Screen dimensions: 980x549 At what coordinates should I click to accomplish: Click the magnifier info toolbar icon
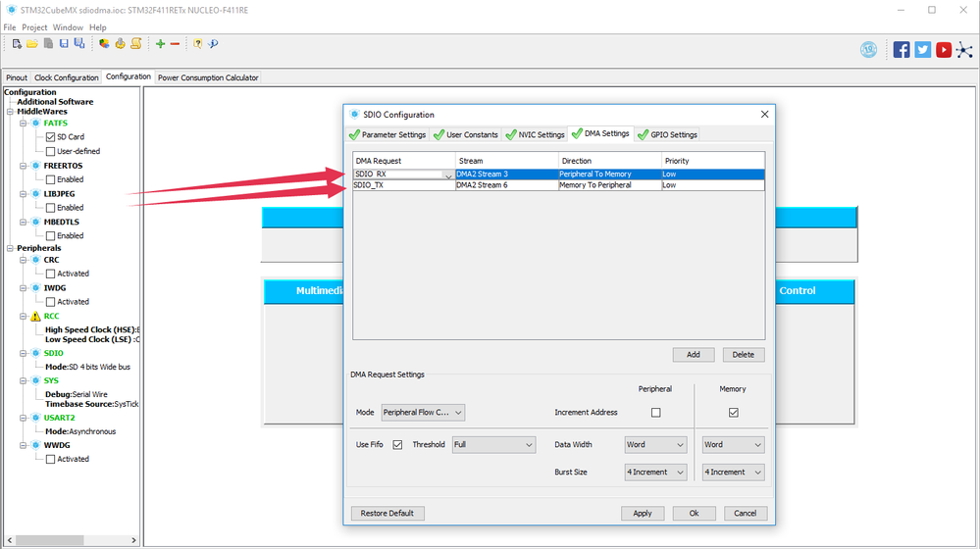213,44
